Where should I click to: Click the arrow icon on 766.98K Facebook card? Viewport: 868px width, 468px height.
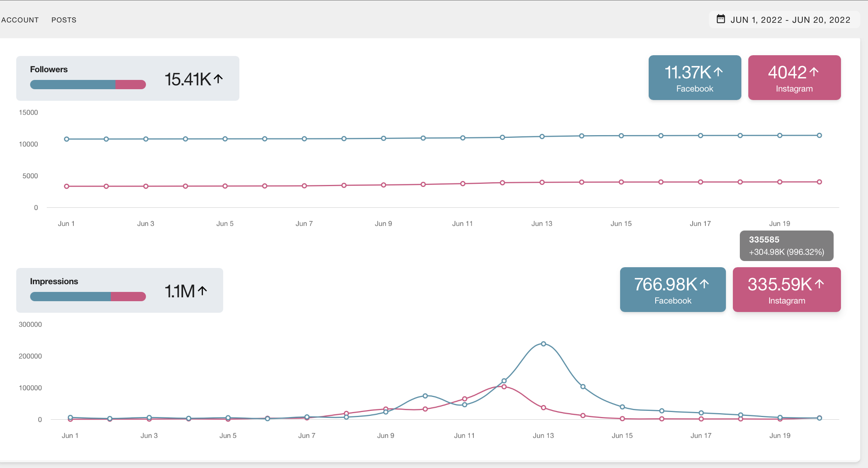[704, 284]
